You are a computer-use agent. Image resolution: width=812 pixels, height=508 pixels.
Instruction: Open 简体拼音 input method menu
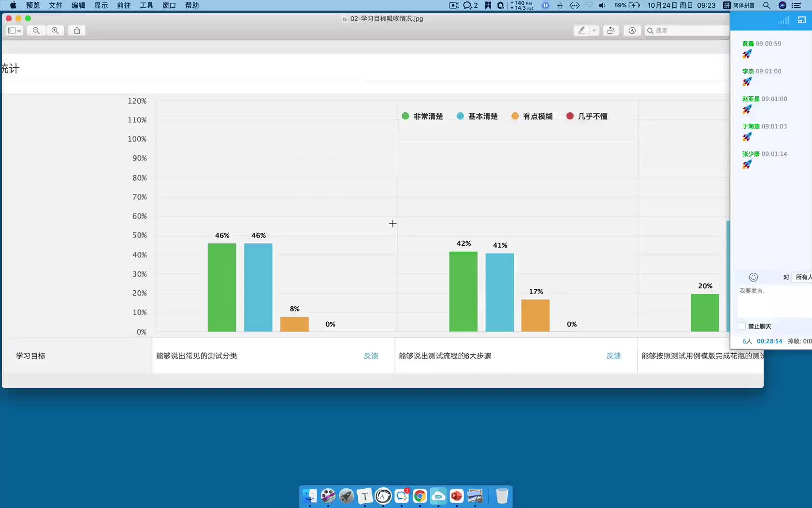739,5
